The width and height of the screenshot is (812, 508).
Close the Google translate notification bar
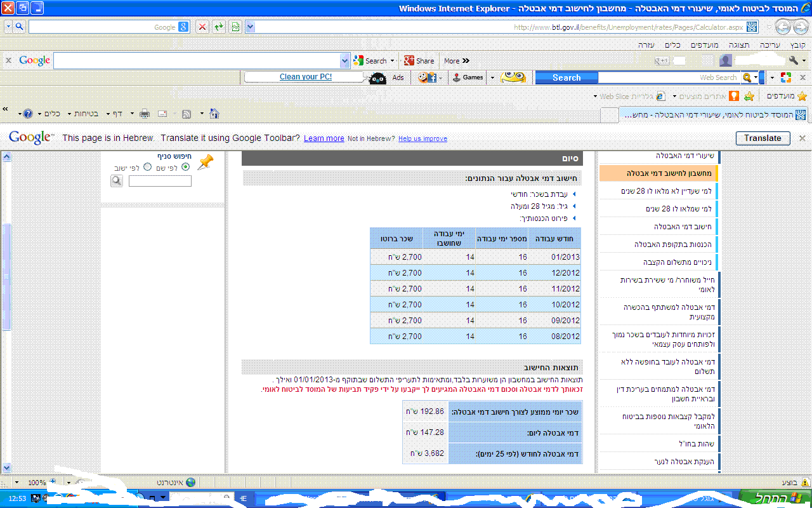point(802,138)
